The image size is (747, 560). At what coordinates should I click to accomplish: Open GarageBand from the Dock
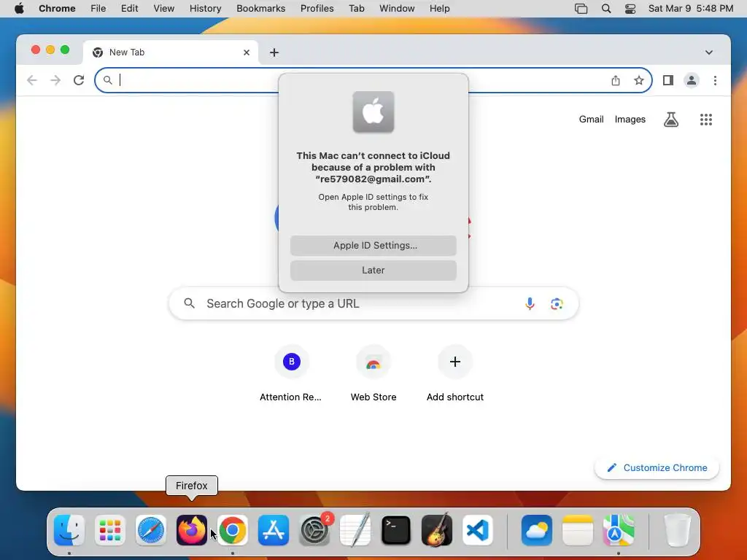point(437,530)
